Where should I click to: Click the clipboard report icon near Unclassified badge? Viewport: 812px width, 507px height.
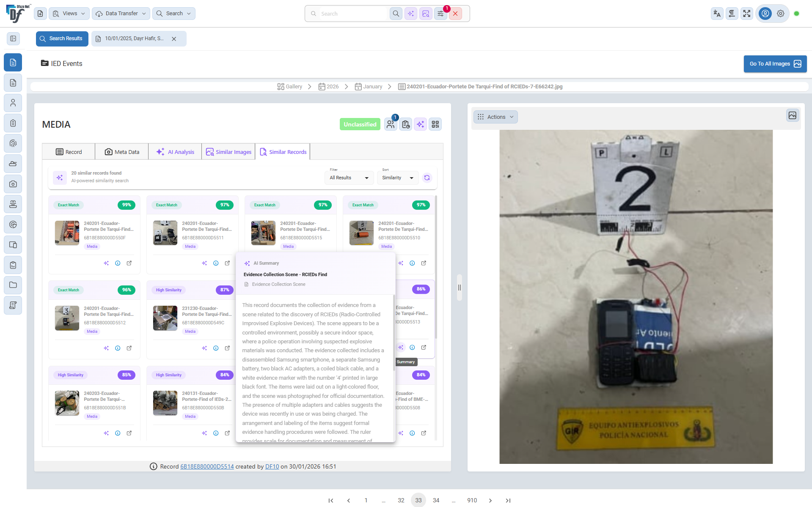(x=405, y=124)
